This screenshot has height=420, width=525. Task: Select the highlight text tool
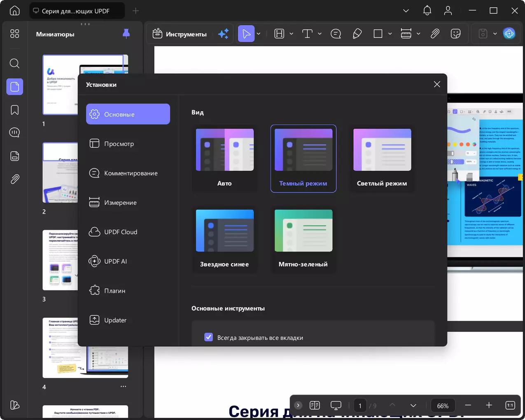[280, 34]
